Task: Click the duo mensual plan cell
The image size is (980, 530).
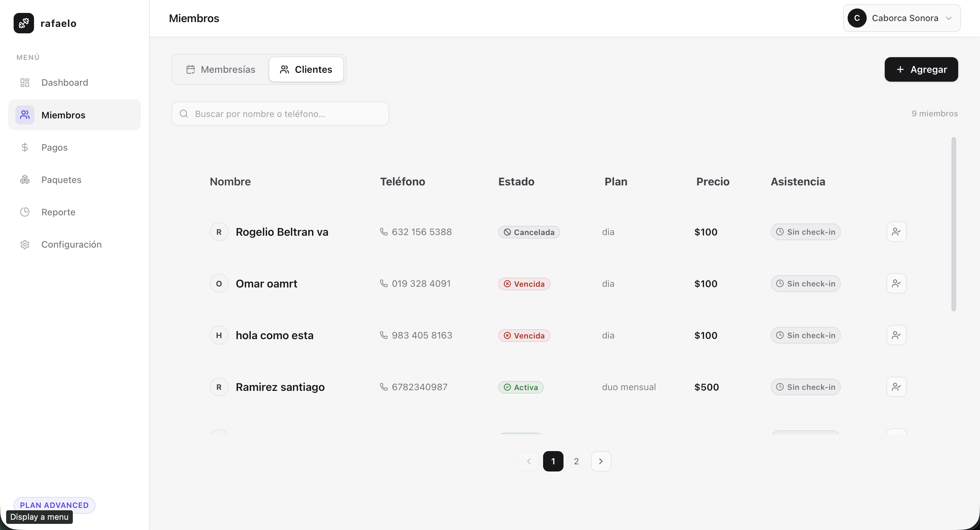Action: (629, 387)
